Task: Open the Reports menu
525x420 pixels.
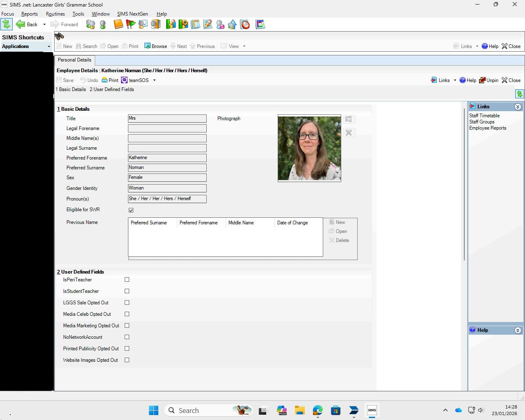Action: click(30, 14)
